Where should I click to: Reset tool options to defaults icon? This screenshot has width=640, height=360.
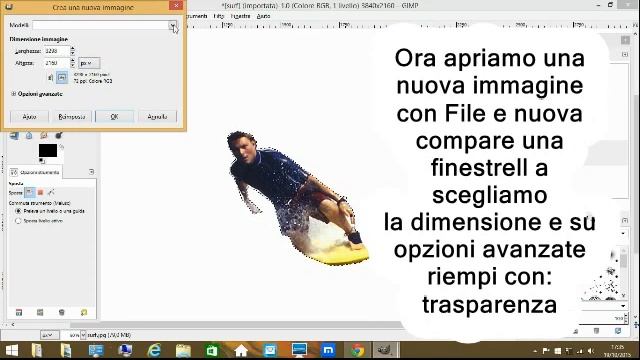(84, 312)
